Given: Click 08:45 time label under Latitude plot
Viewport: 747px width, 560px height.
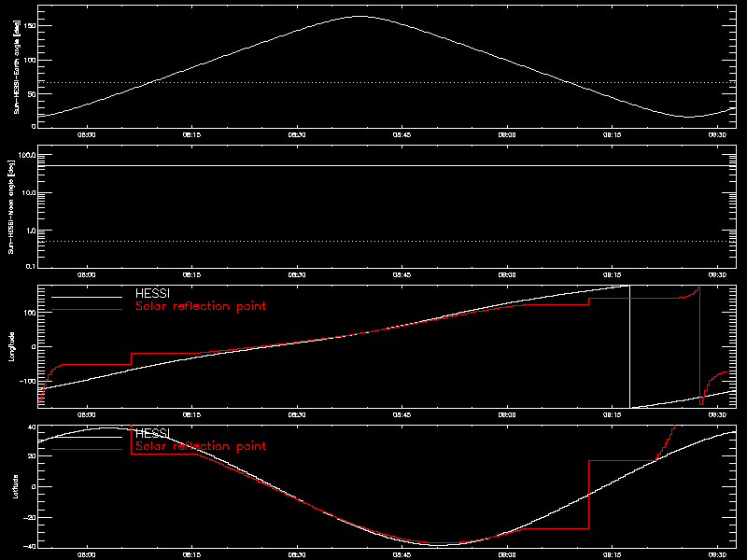Looking at the screenshot, I should click(x=402, y=555).
